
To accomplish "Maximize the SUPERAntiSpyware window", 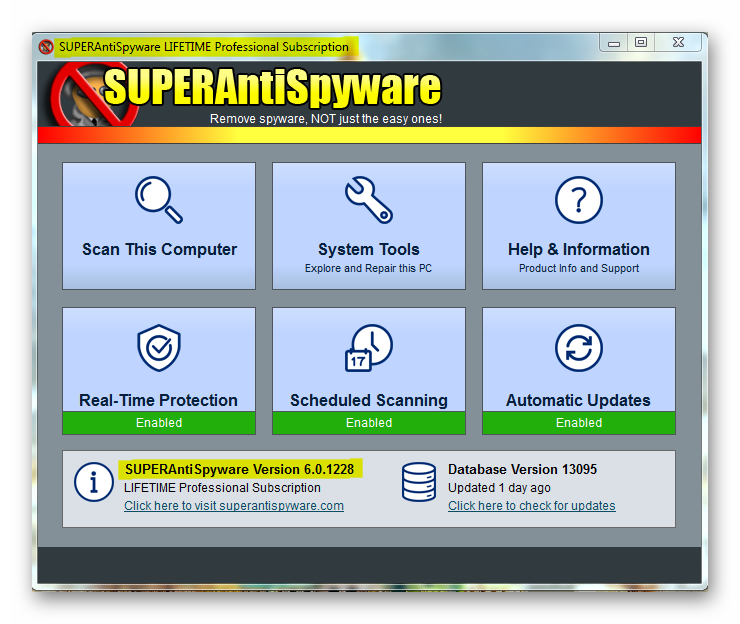I will [x=641, y=43].
